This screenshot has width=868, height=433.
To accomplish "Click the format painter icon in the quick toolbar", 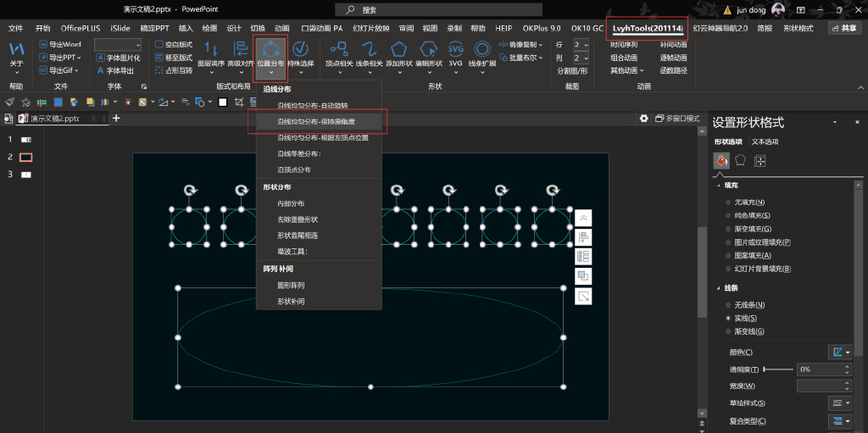I will tap(9, 102).
